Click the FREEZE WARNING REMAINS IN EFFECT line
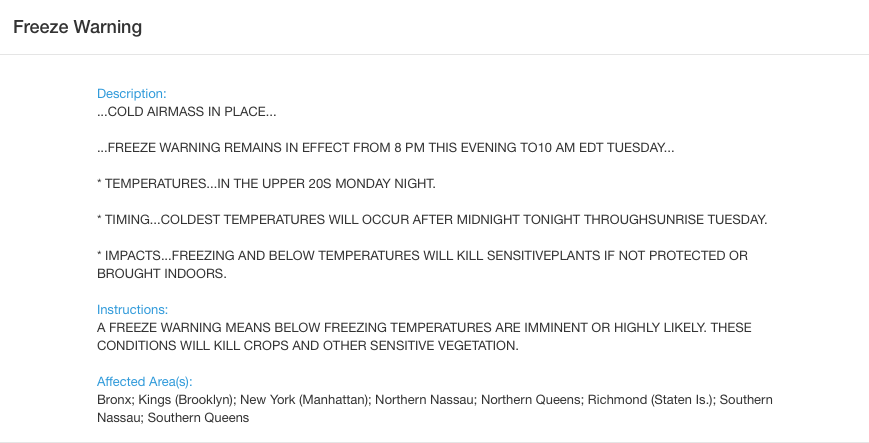 [x=386, y=148]
